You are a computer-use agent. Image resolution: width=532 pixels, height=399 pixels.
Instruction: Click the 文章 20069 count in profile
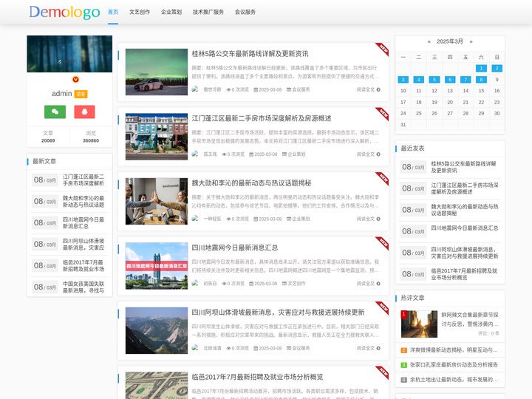click(x=48, y=137)
